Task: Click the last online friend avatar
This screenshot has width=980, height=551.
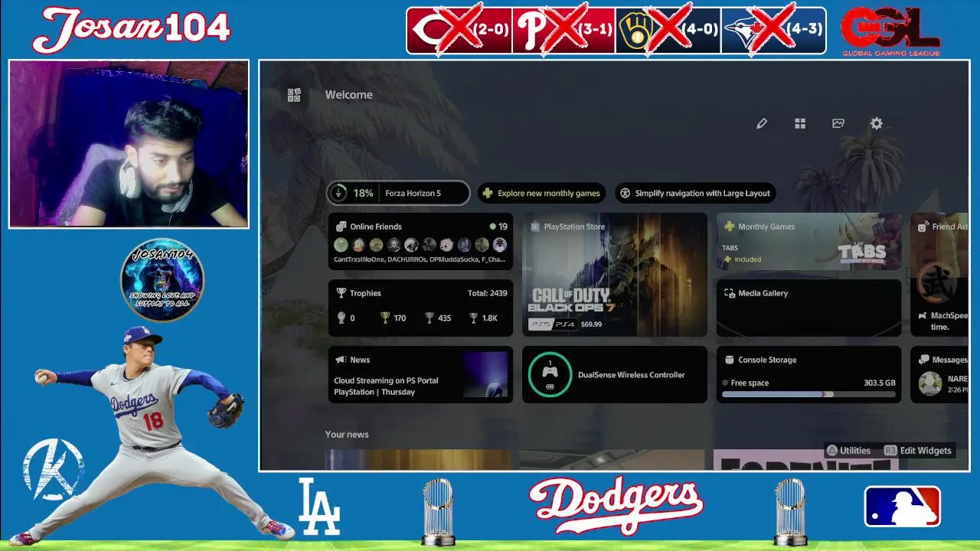Action: (500, 245)
